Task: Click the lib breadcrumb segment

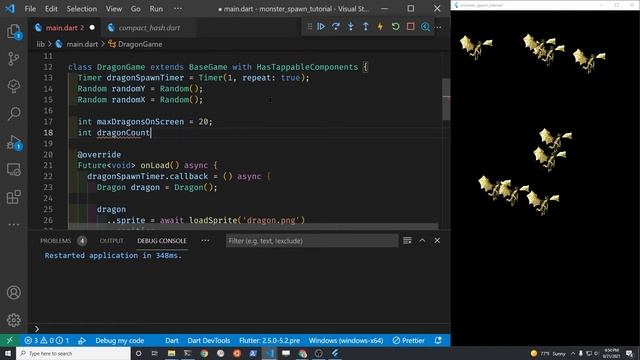Action: pos(40,44)
